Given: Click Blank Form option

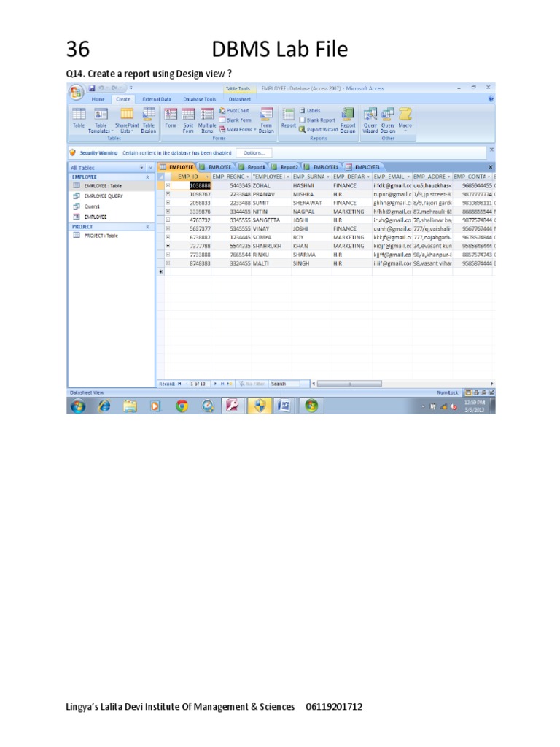Looking at the screenshot, I should pos(235,120).
